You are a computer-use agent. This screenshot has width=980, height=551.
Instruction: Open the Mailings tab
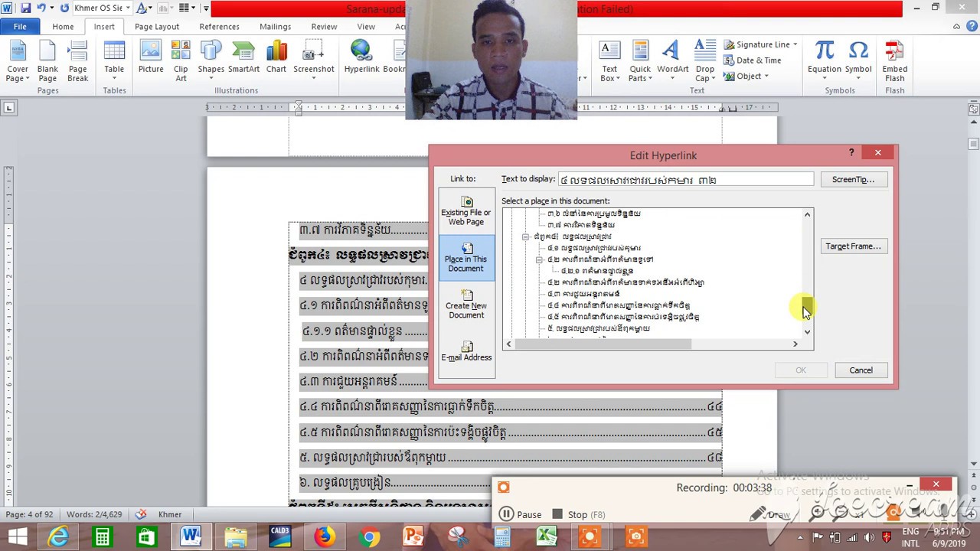[275, 26]
